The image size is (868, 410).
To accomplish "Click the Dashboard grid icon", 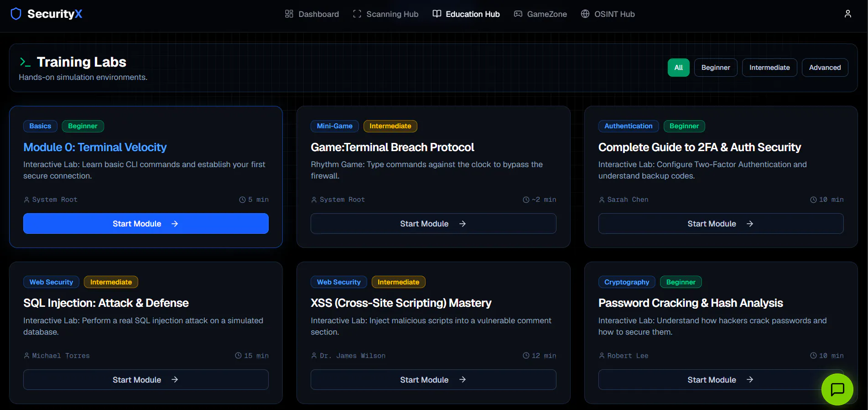I will pos(289,14).
